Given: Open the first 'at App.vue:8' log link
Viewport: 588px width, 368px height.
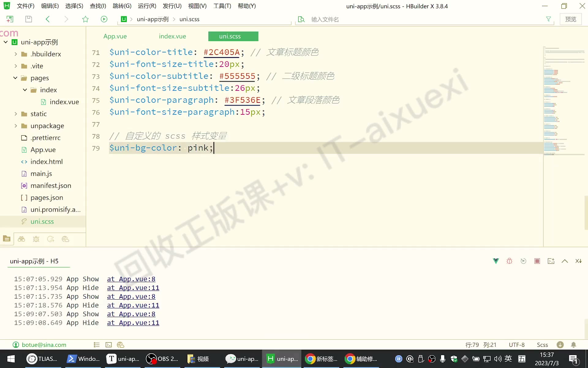Looking at the screenshot, I should point(131,279).
